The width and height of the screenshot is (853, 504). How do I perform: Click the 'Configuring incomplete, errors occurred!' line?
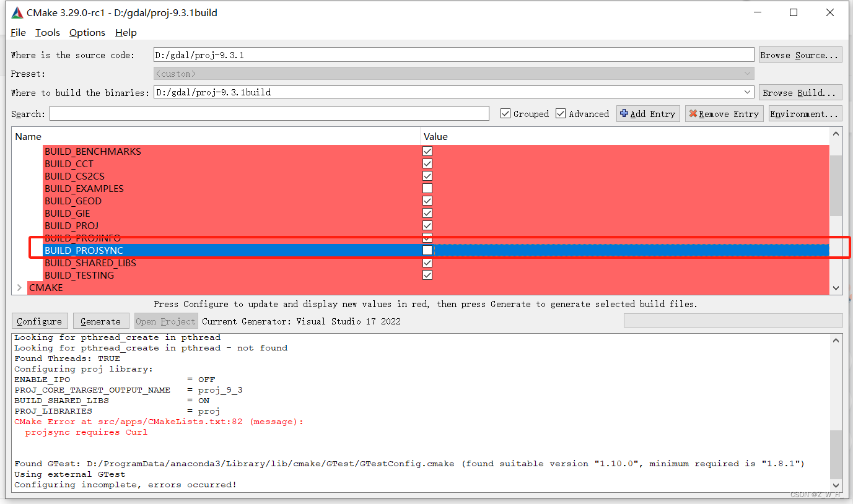pos(125,485)
